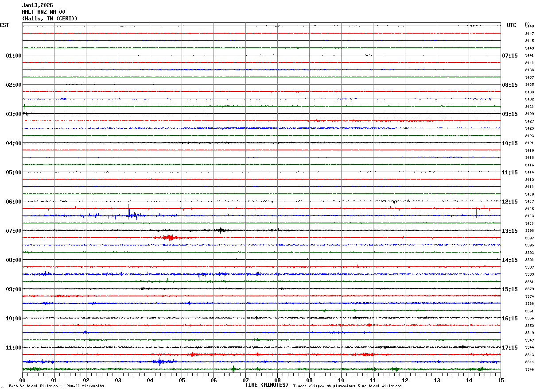Click the DC offset value '3400'
536x392 pixels.
click(x=529, y=223)
